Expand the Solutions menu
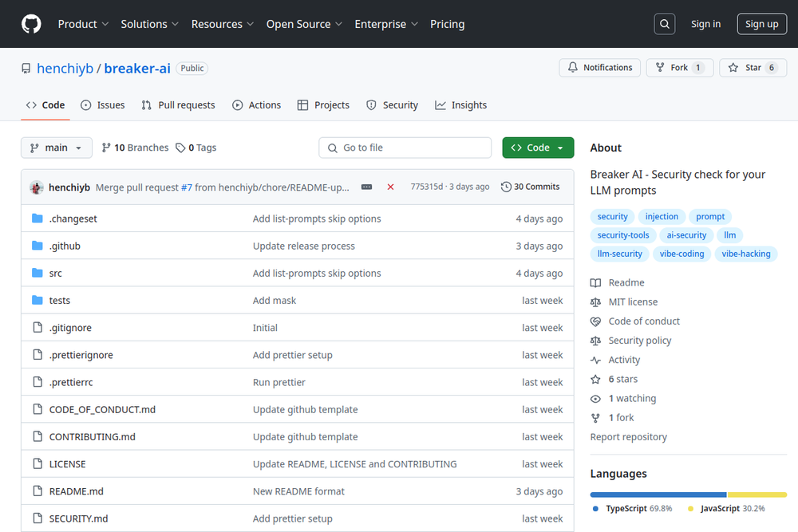The height and width of the screenshot is (532, 798). (x=150, y=24)
